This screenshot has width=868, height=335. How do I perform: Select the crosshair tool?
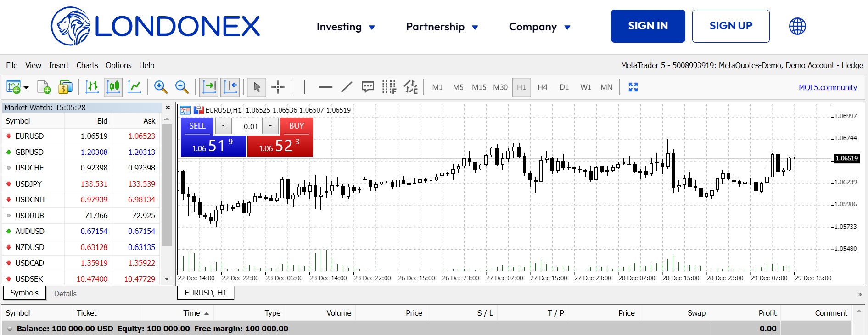click(278, 87)
